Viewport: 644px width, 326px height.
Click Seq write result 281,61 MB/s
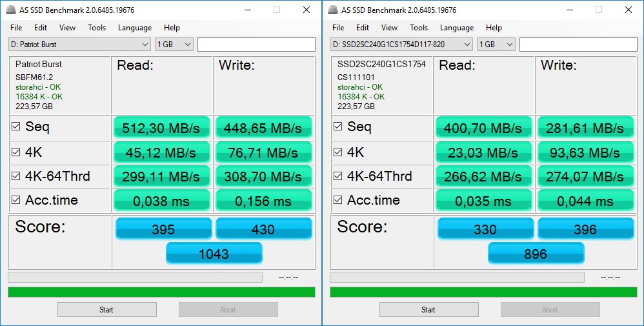click(x=586, y=128)
